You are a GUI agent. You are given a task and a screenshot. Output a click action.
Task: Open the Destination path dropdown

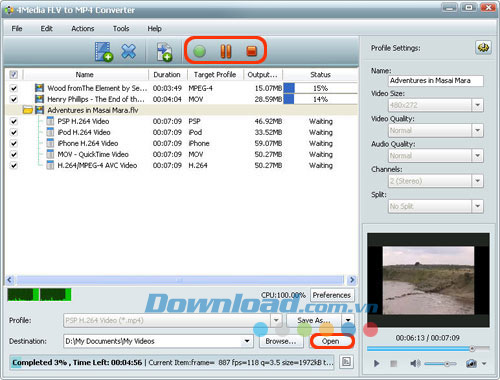247,341
